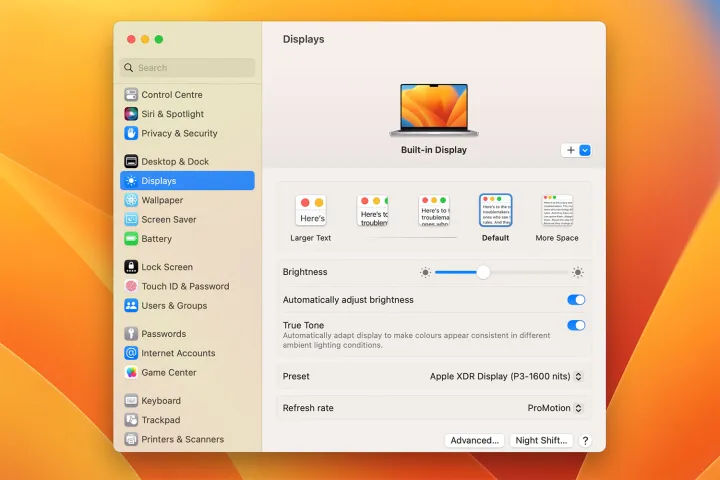
Task: Open Battery settings from sidebar
Action: tap(187, 238)
